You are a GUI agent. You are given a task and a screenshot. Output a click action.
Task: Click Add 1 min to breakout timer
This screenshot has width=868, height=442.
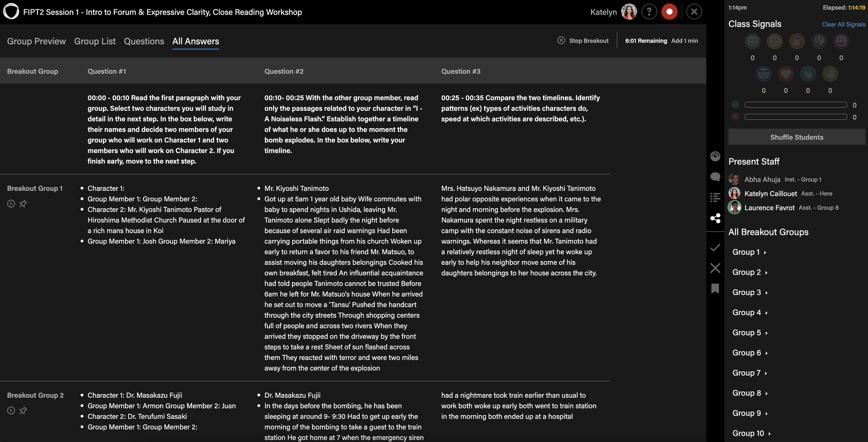click(684, 41)
